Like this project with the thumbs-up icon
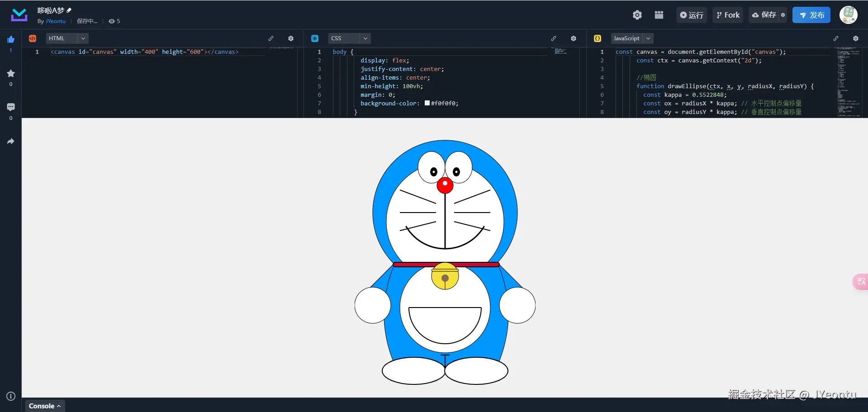The image size is (868, 412). coord(11,39)
